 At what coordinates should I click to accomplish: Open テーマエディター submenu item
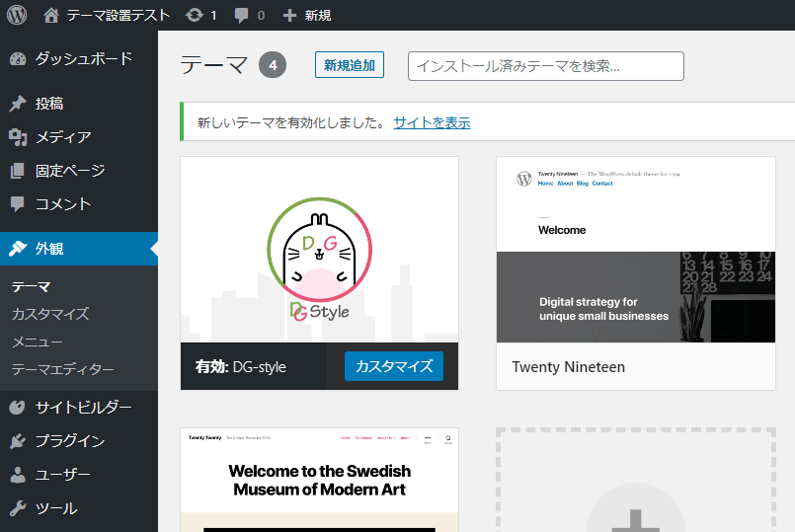pyautogui.click(x=62, y=369)
